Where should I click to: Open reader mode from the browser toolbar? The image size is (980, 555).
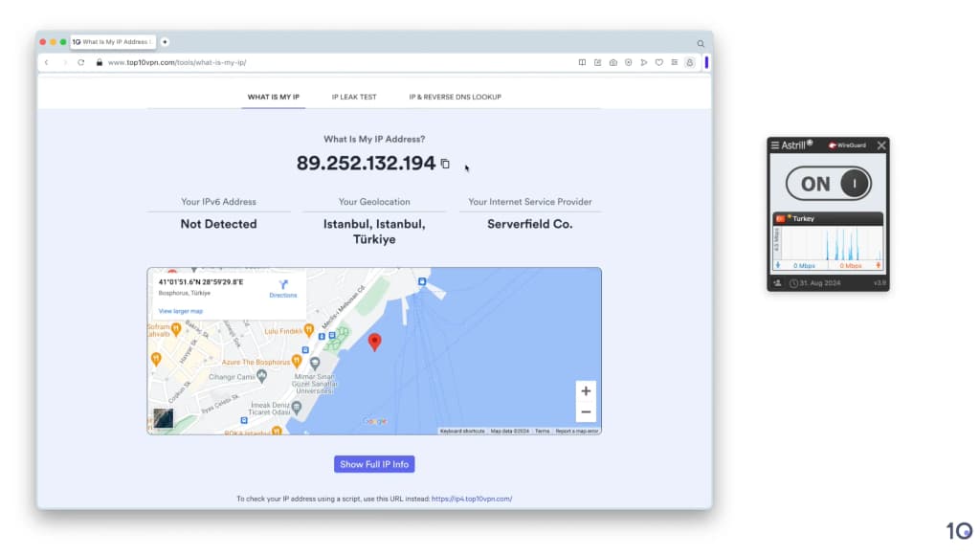coord(582,62)
